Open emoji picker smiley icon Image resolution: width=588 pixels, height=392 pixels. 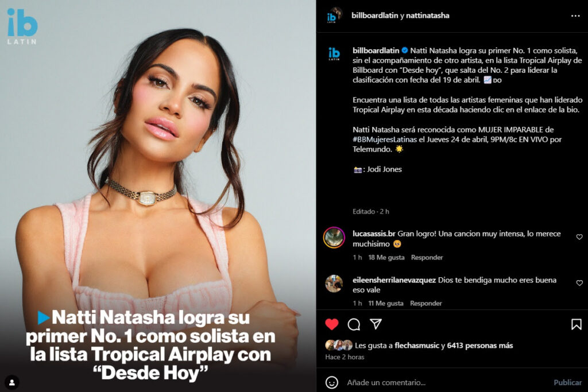pyautogui.click(x=331, y=382)
